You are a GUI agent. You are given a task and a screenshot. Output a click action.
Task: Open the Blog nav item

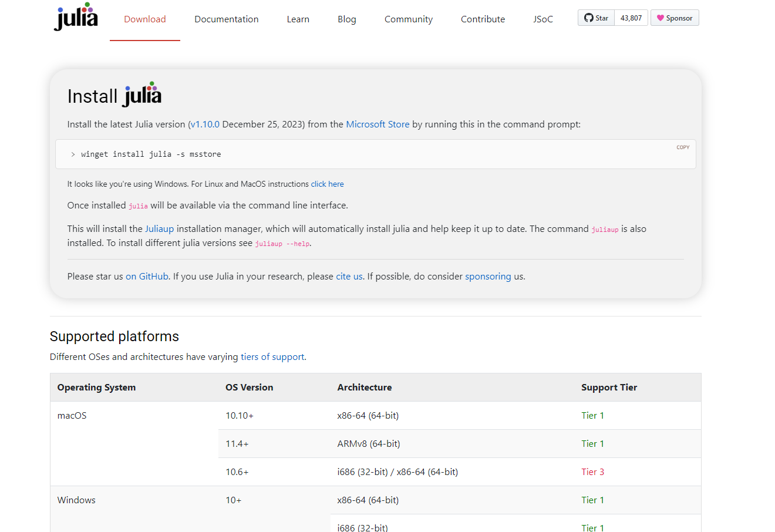347,19
